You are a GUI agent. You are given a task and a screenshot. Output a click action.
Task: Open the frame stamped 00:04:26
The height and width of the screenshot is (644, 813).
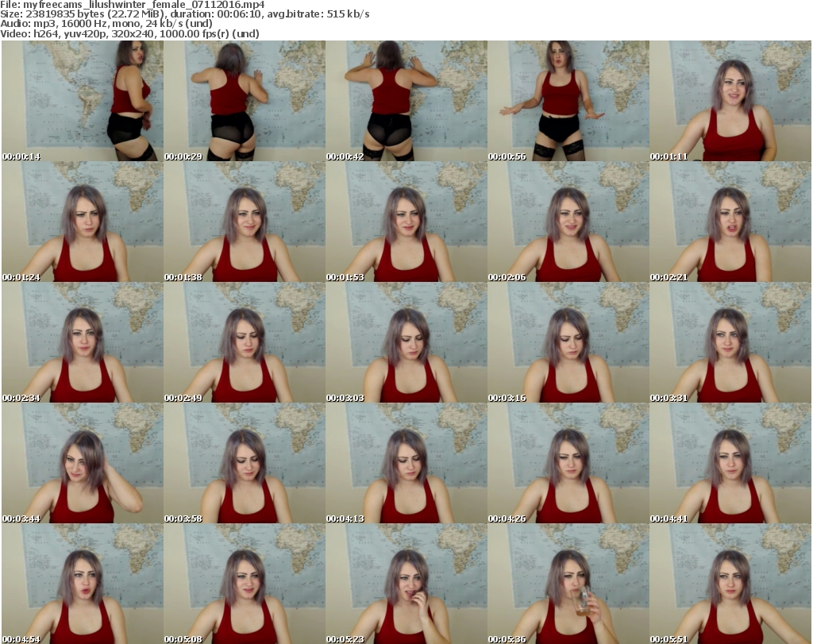pos(568,463)
